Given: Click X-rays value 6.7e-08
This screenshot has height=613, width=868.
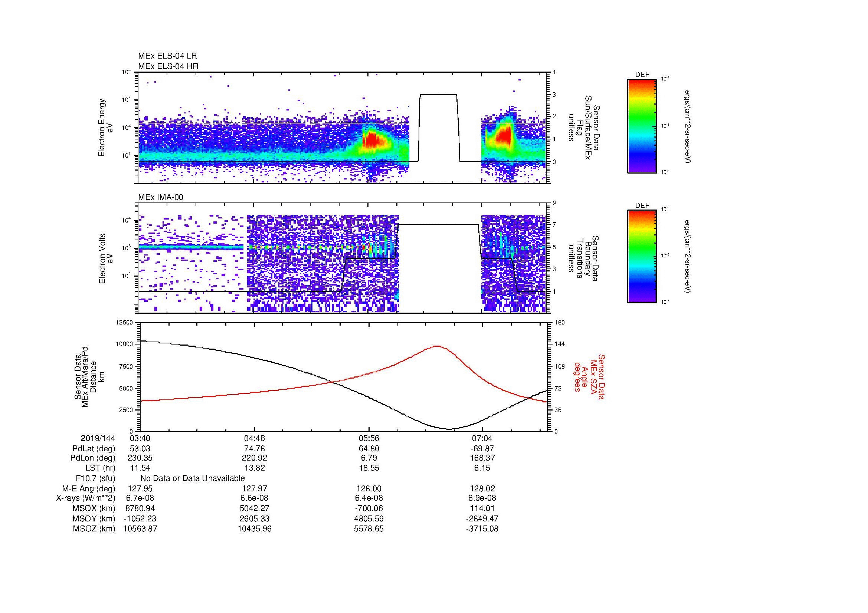Looking at the screenshot, I should click(x=140, y=498).
